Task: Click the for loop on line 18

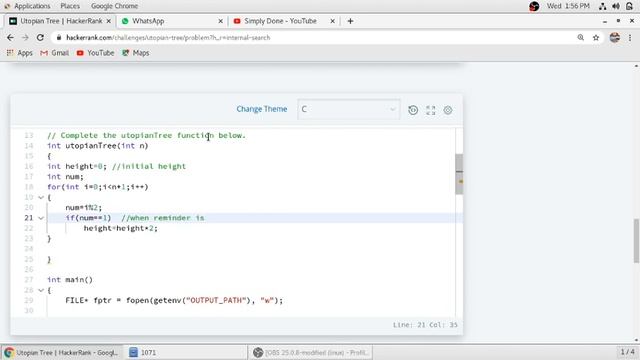Action: (x=98, y=187)
